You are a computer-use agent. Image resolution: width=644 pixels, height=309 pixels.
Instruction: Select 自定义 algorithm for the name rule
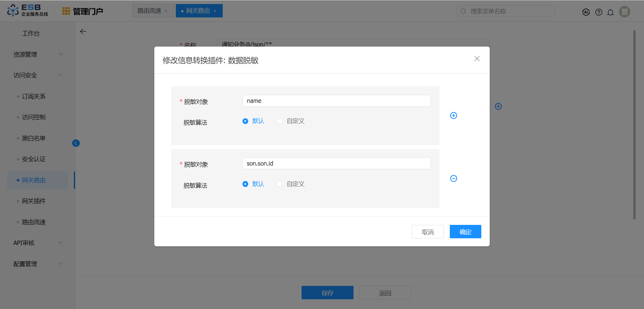tap(280, 121)
